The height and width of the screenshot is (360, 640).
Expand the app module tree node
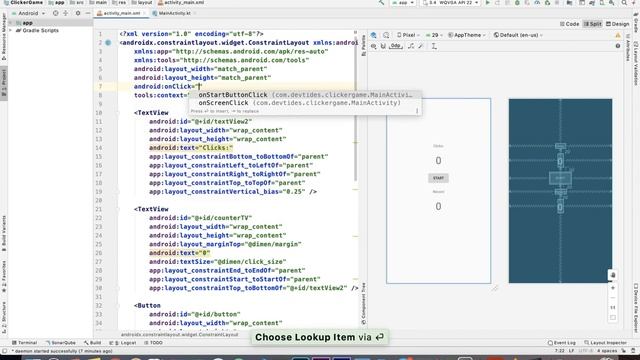(x=11, y=23)
